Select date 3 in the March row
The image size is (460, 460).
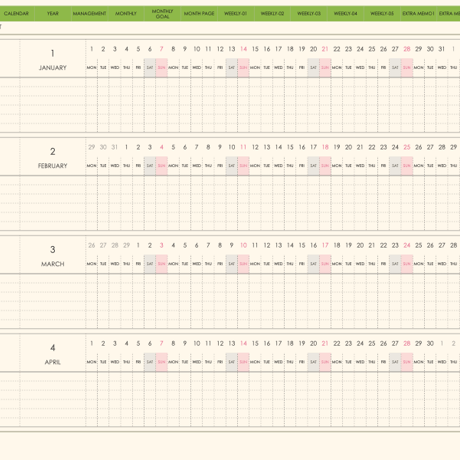pyautogui.click(x=162, y=245)
